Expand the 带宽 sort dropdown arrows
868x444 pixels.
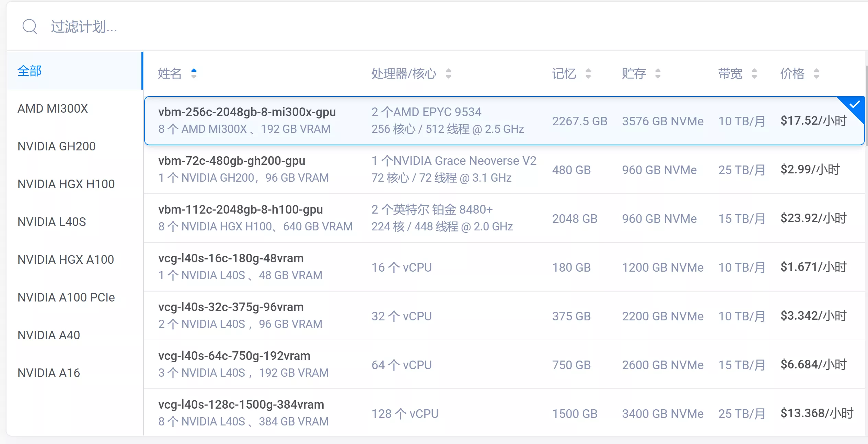click(754, 73)
